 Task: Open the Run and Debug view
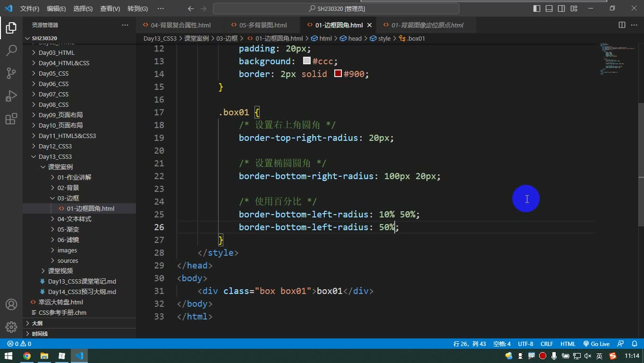click(11, 95)
